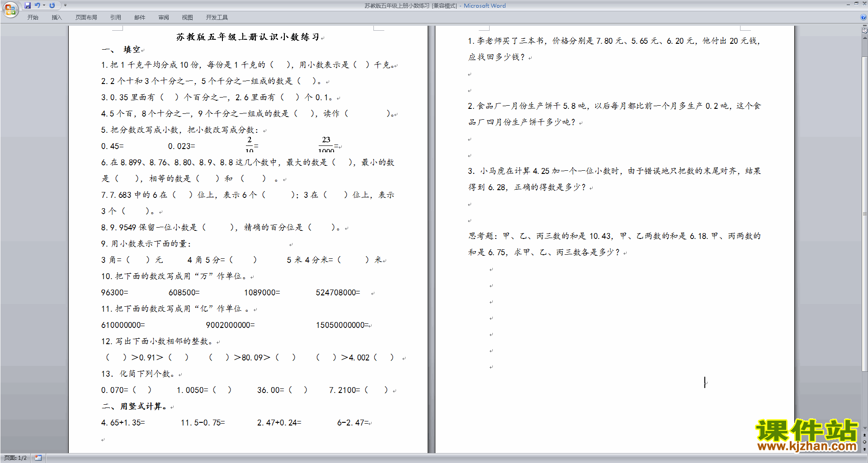The width and height of the screenshot is (868, 463).
Task: Open the 邮件 ribbon tab
Action: (140, 18)
